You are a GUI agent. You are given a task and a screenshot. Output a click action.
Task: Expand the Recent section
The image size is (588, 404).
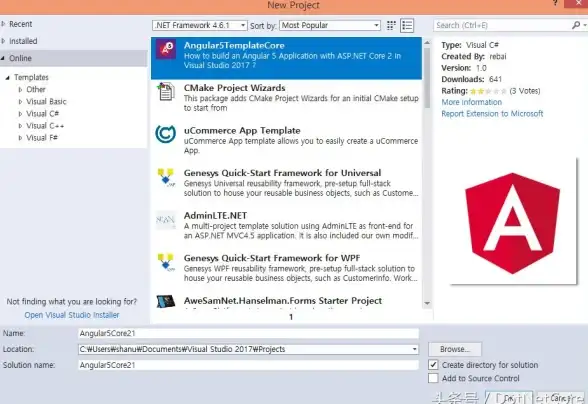point(3,24)
